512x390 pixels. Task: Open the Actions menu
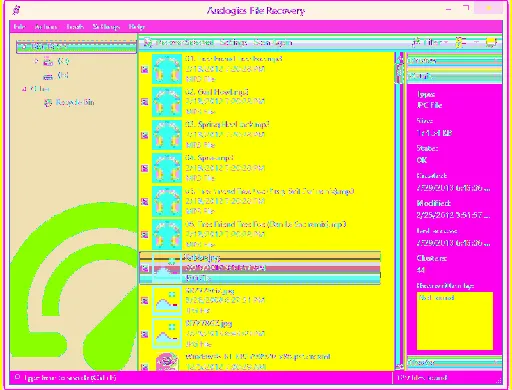[x=46, y=27]
